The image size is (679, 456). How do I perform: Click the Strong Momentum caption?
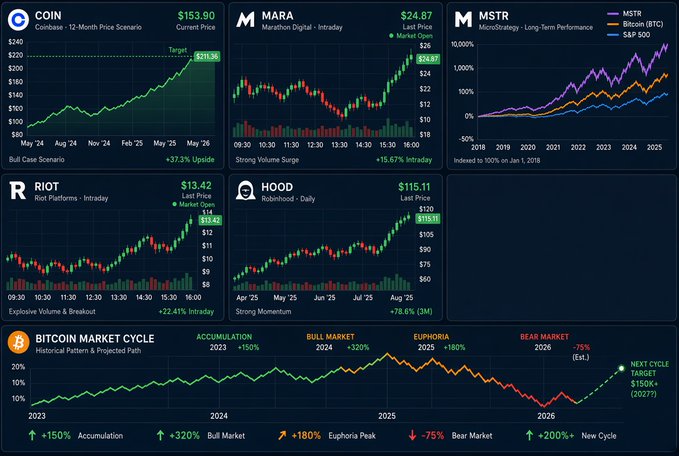point(263,311)
